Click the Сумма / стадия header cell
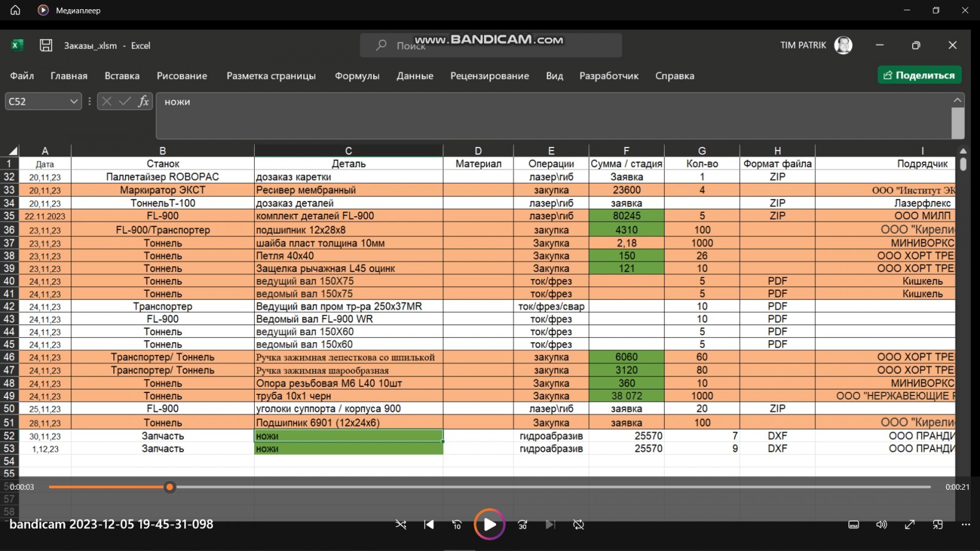The image size is (980, 551). tap(626, 164)
